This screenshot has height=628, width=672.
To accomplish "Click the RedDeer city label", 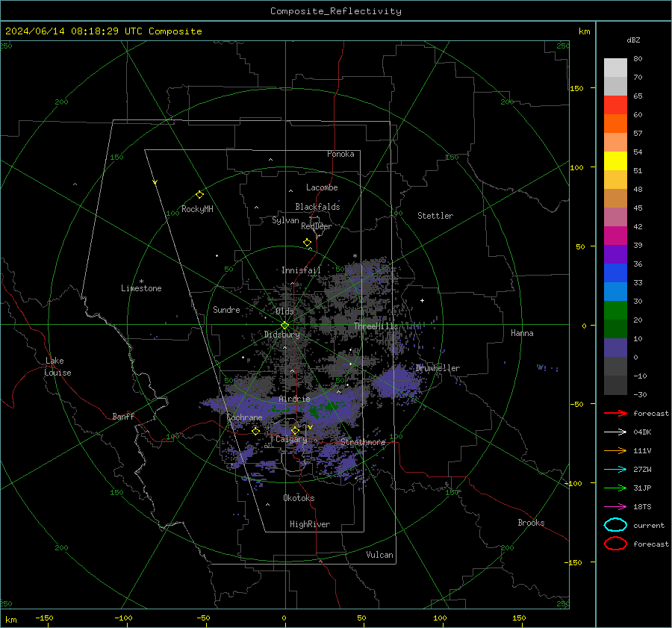I will [x=317, y=226].
